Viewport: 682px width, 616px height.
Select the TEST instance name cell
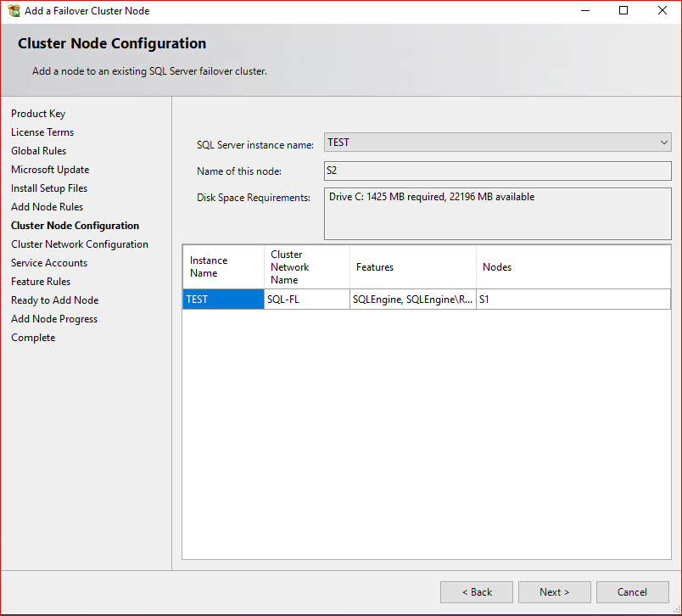point(224,300)
